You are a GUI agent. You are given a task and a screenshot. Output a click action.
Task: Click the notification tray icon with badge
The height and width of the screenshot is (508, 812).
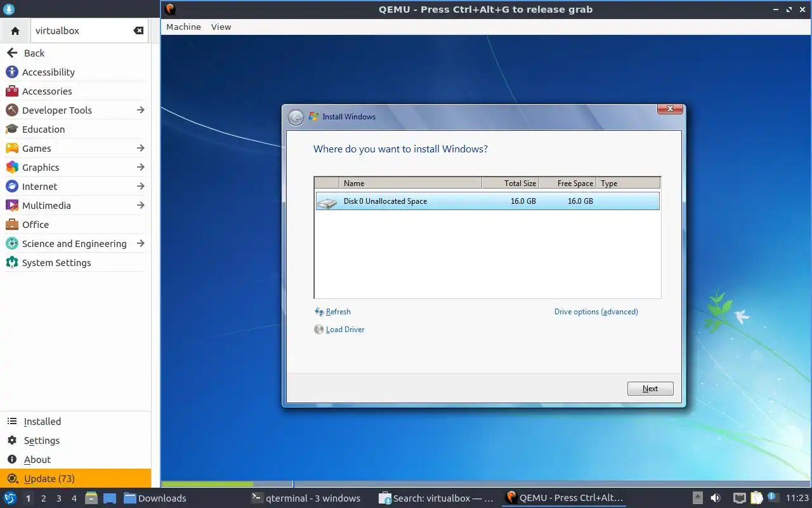tap(773, 497)
